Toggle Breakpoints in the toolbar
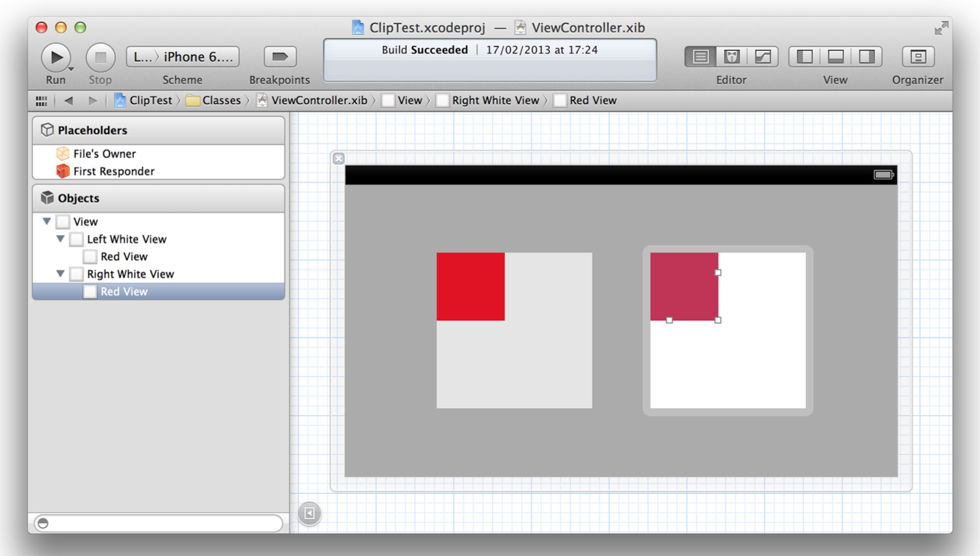Screen dimensions: 980x556 click(280, 57)
